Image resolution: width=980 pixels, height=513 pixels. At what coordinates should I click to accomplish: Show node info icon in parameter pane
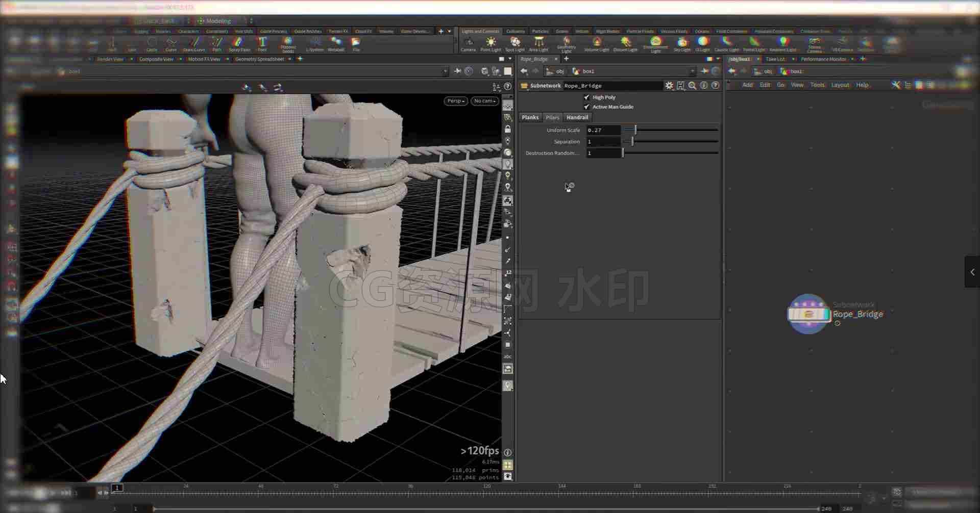[x=704, y=86]
